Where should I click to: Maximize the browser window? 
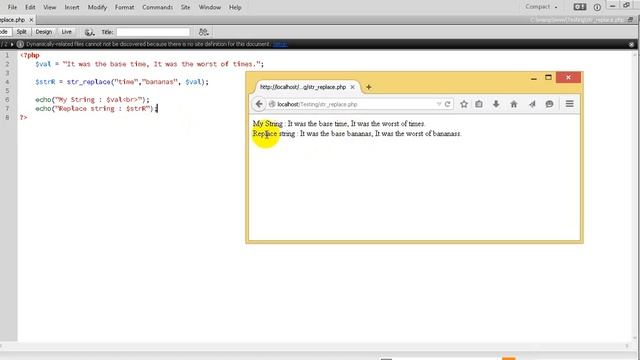coord(548,77)
